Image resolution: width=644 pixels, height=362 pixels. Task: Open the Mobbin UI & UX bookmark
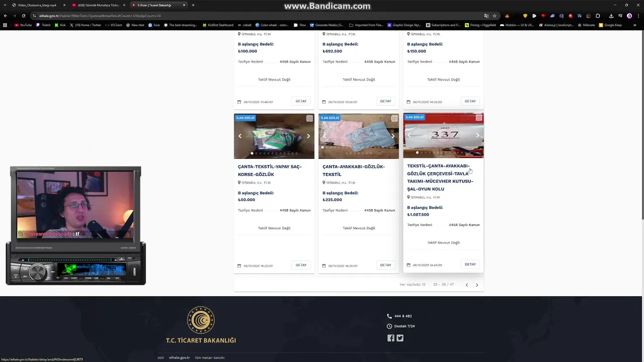pyautogui.click(x=517, y=25)
